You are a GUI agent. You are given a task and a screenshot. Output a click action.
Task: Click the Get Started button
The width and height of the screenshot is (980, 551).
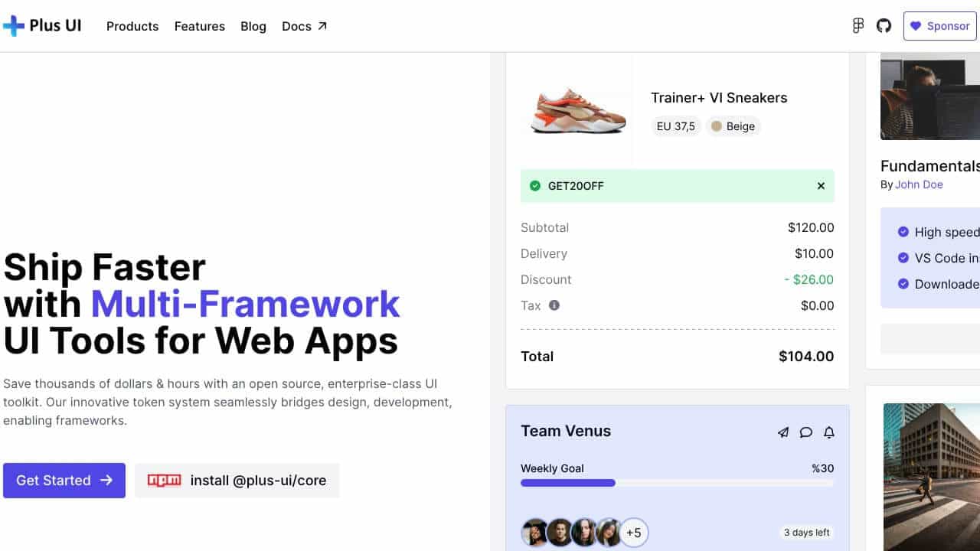pyautogui.click(x=64, y=481)
